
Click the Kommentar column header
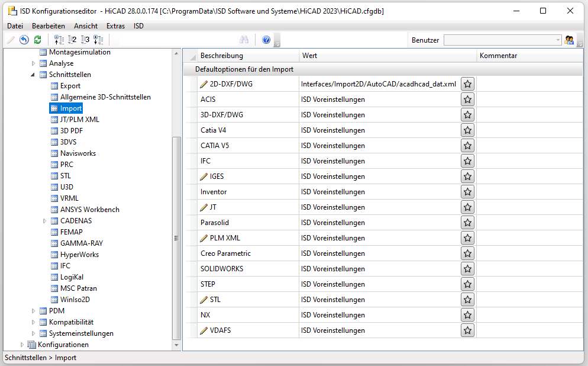[x=530, y=56]
